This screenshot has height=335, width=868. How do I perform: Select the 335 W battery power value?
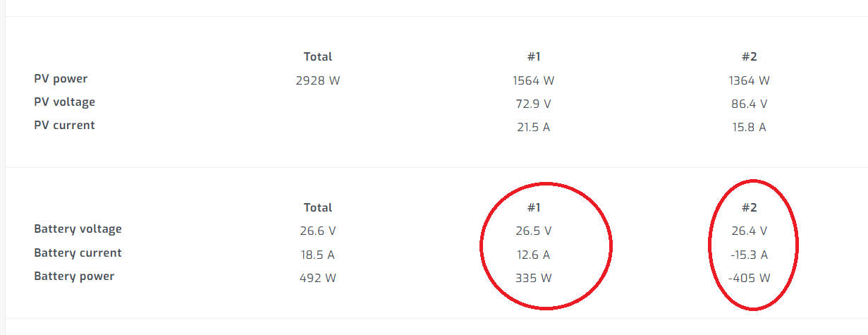[x=533, y=278]
